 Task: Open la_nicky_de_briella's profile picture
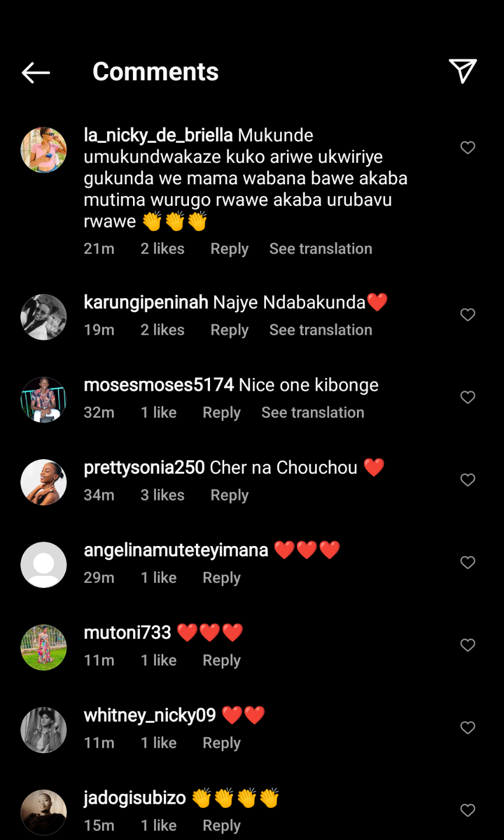44,150
